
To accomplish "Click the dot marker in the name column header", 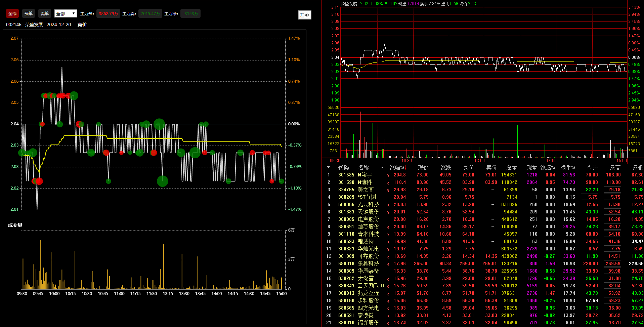I will tap(382, 167).
